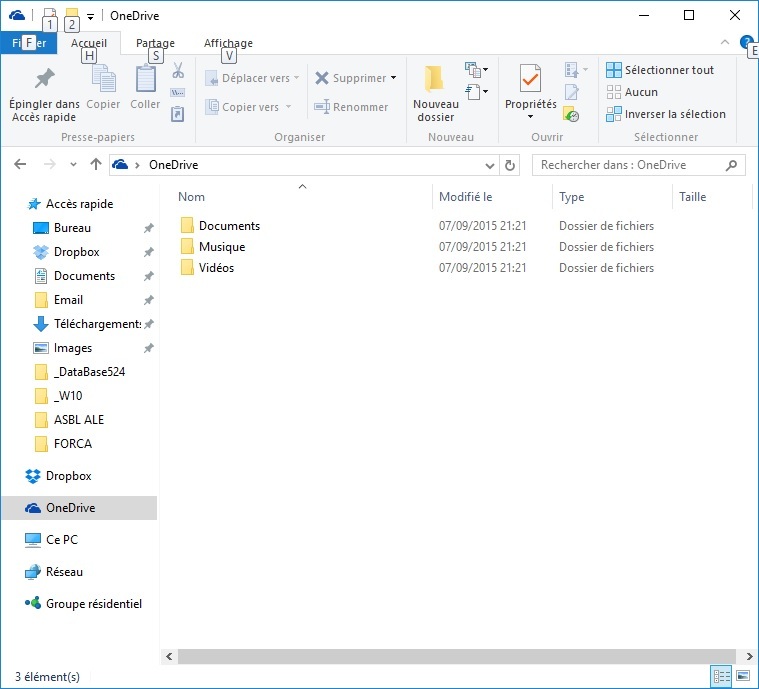Image resolution: width=759 pixels, height=689 pixels.
Task: Switch to the Partage tab
Action: coord(155,43)
